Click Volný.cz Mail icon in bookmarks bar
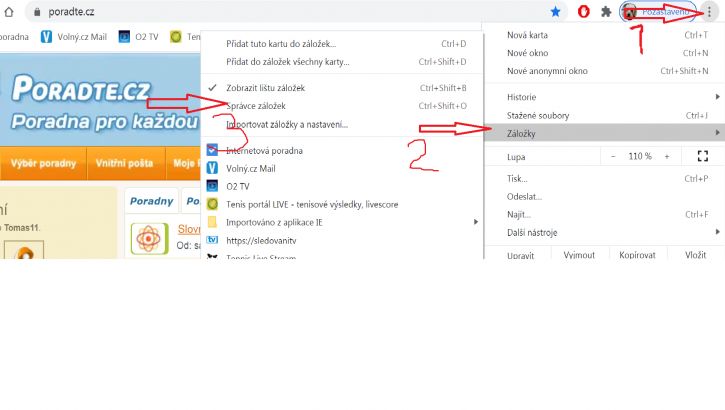 (46, 37)
